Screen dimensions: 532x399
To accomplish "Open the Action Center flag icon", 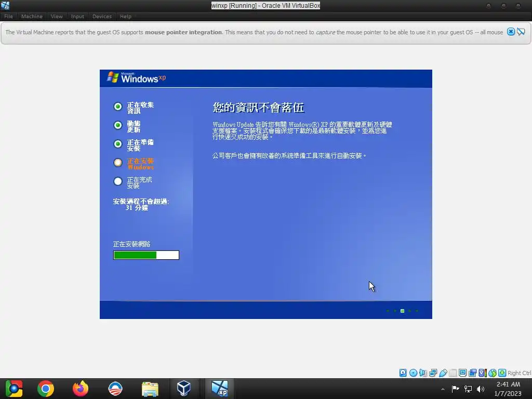I will [x=455, y=389].
